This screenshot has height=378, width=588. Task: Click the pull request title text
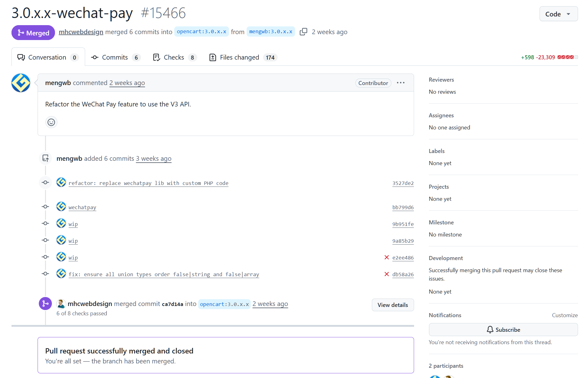[72, 13]
